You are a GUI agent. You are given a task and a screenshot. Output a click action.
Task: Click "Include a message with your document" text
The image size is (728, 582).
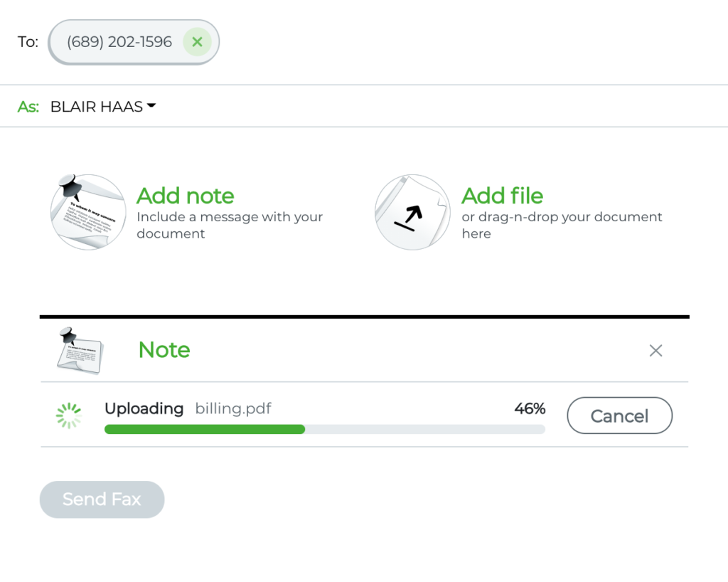pos(229,225)
